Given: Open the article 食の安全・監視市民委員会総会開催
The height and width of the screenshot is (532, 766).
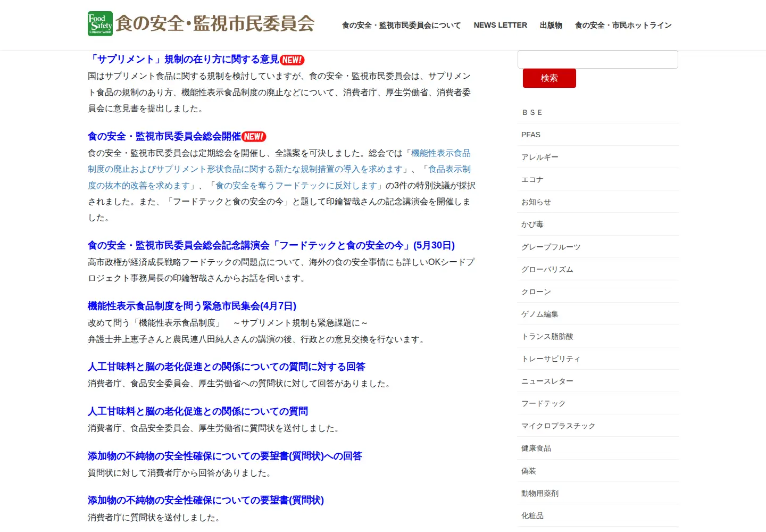Looking at the screenshot, I should pos(164,136).
